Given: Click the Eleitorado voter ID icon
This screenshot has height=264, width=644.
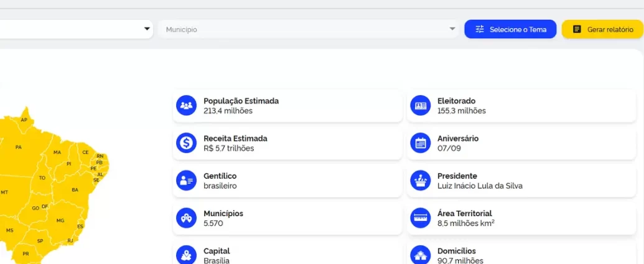Looking at the screenshot, I should tap(421, 106).
